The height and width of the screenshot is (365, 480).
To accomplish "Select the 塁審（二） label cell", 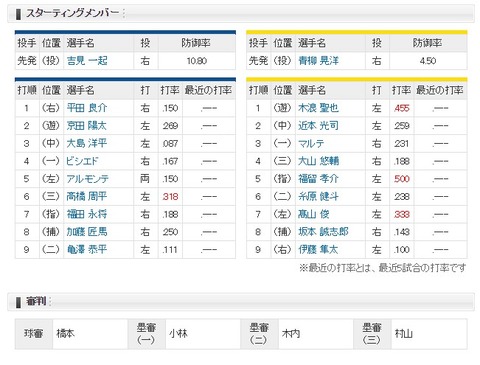I will (259, 334).
